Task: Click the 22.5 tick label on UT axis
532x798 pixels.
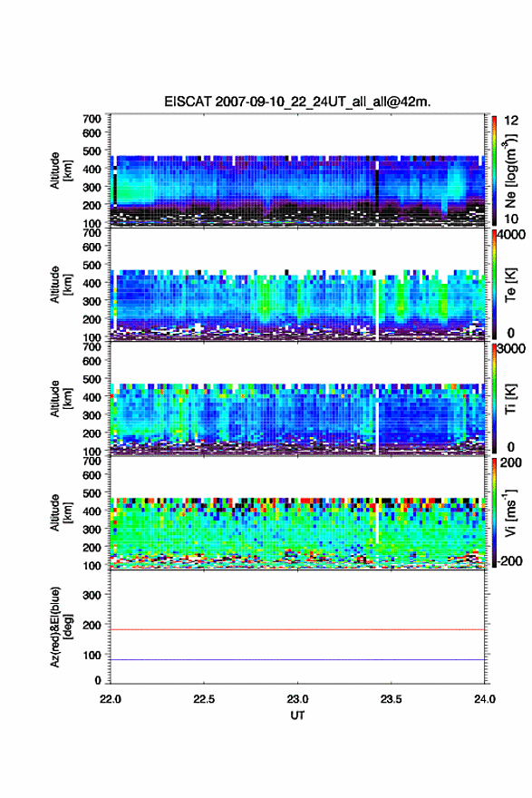Action: pos(204,699)
